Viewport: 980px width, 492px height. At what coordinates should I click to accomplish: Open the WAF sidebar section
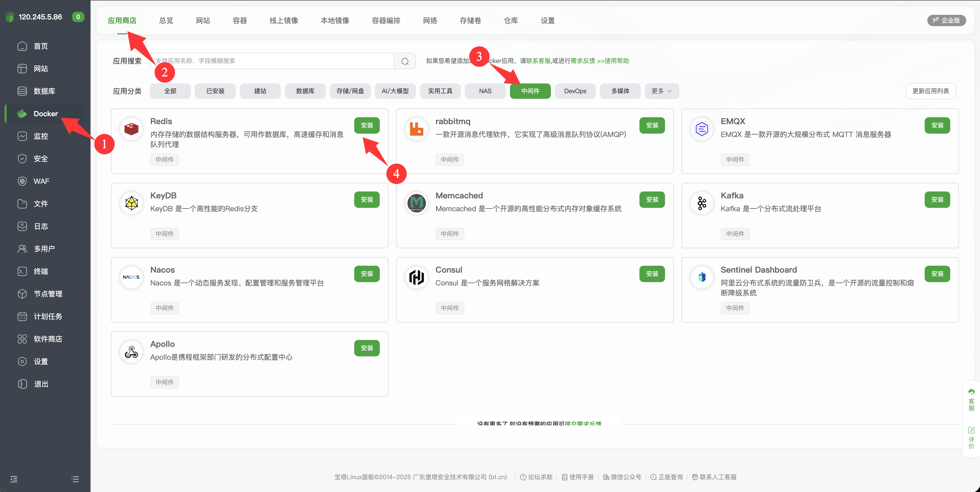pos(41,181)
